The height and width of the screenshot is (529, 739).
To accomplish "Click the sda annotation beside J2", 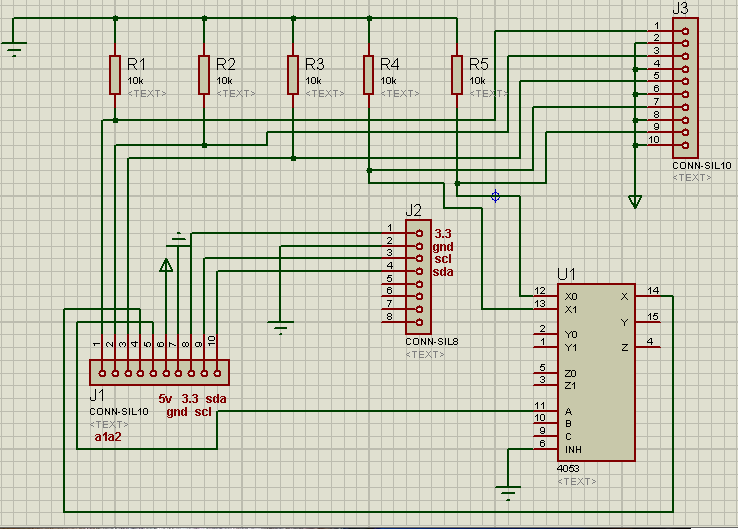I will [443, 272].
